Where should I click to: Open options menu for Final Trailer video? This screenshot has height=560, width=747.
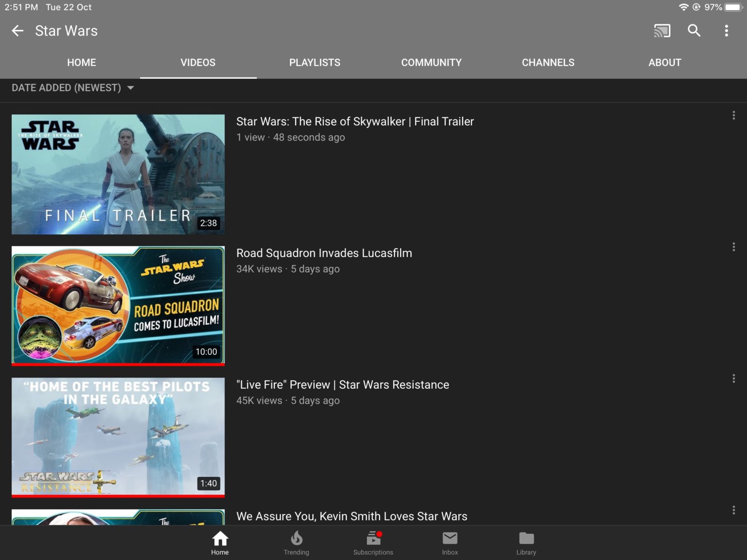pyautogui.click(x=733, y=115)
